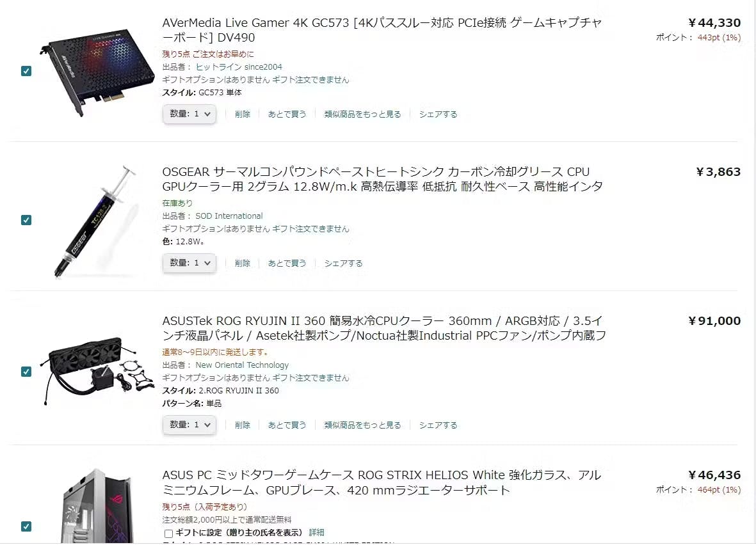The width and height of the screenshot is (756, 545).
Task: Uncheck the ROG STRIX HELIOS case checkbox
Action: pos(26,526)
